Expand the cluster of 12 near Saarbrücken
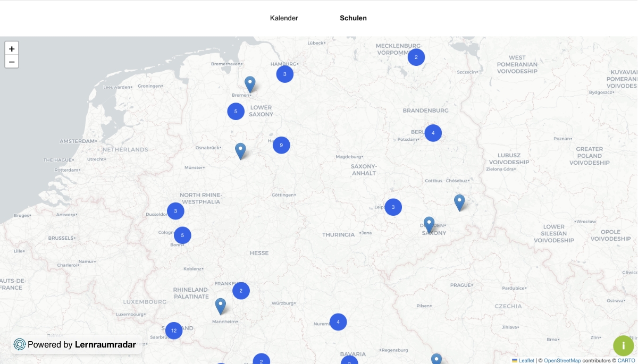This screenshot has height=364, width=638. click(174, 331)
